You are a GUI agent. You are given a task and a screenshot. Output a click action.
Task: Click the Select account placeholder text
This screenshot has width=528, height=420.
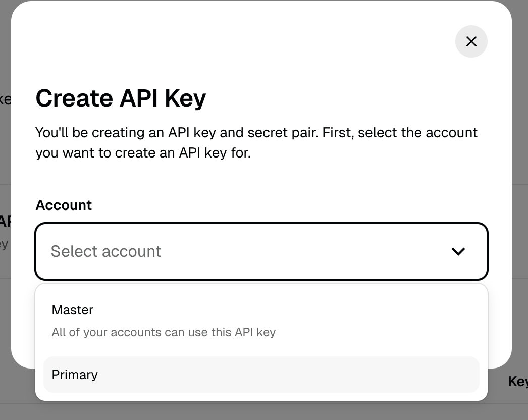tap(106, 251)
